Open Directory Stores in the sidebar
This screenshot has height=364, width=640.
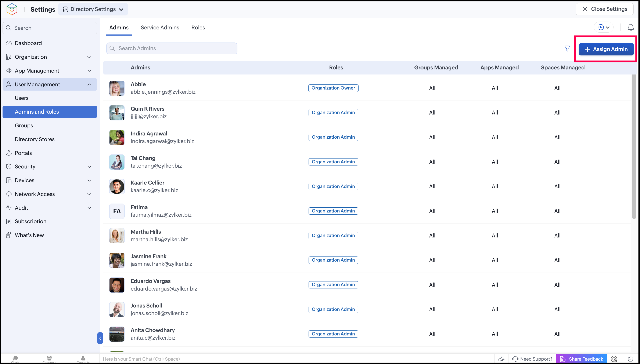[x=50, y=139]
